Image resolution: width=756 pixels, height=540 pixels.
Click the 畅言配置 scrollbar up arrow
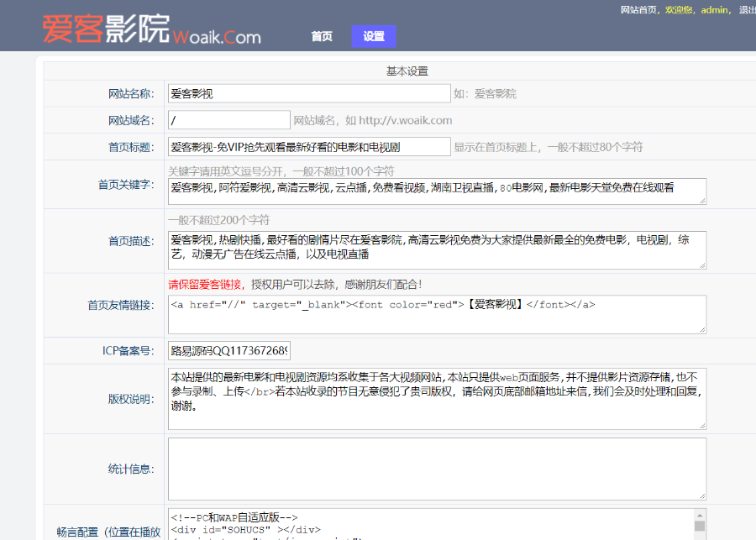(x=700, y=515)
